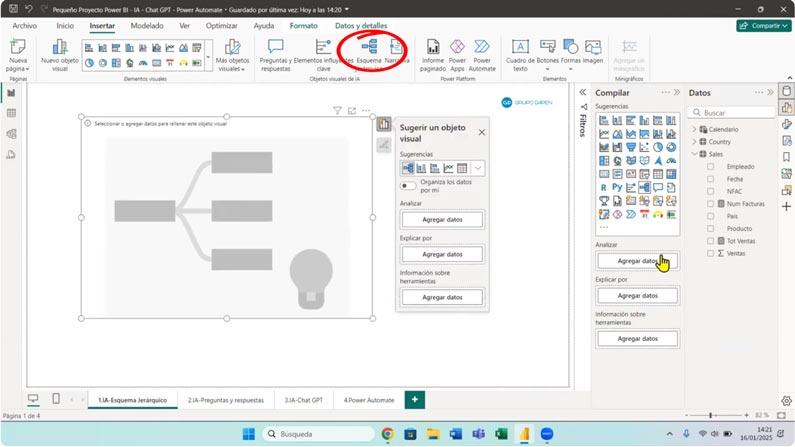Screen dimensions: 795x447
Task: Open the Power Automate ribbon visual
Action: (x=482, y=47)
